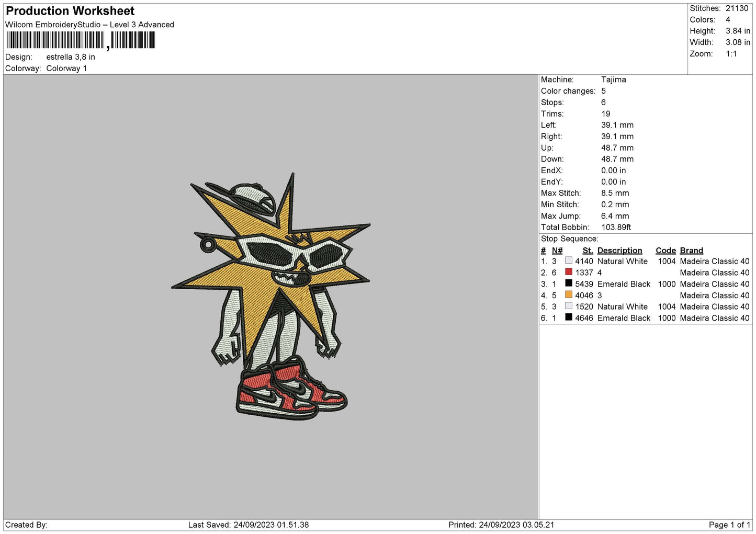Click stitch count "4646" in stop row 6

[x=584, y=319]
